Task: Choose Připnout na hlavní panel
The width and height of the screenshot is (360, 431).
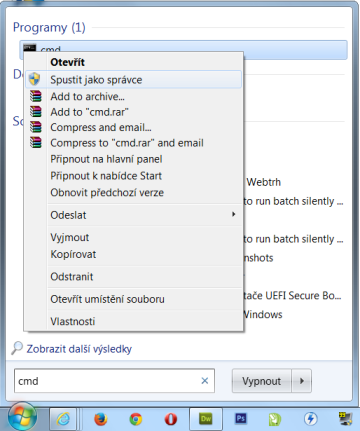Action: (133, 159)
